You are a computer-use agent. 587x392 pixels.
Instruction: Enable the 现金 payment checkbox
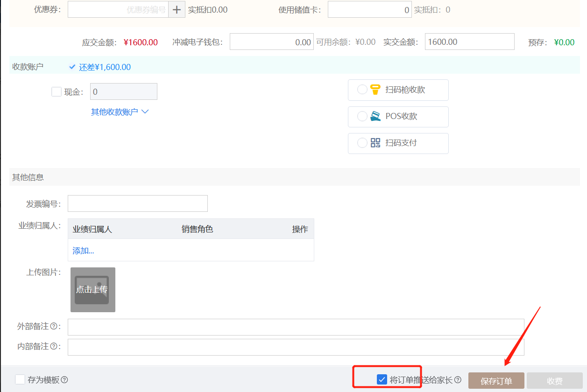point(56,91)
